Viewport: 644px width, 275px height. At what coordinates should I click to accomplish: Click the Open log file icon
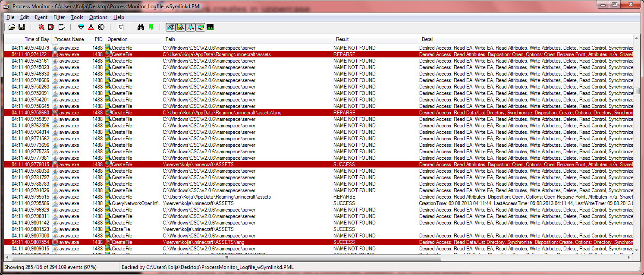pyautogui.click(x=12, y=27)
